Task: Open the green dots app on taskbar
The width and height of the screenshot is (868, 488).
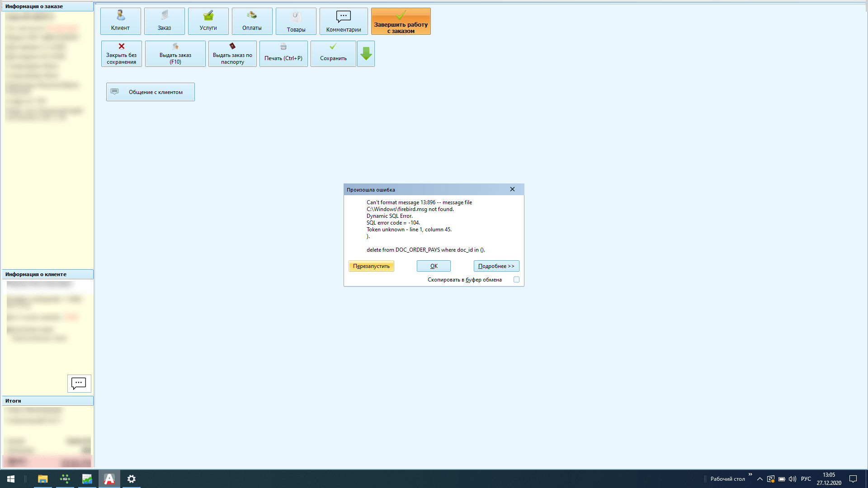Action: coord(65,479)
